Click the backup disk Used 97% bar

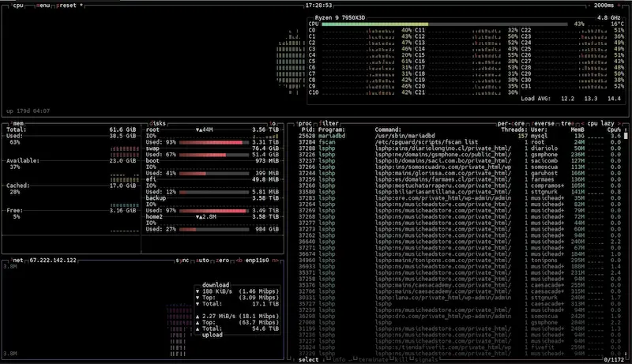point(213,211)
